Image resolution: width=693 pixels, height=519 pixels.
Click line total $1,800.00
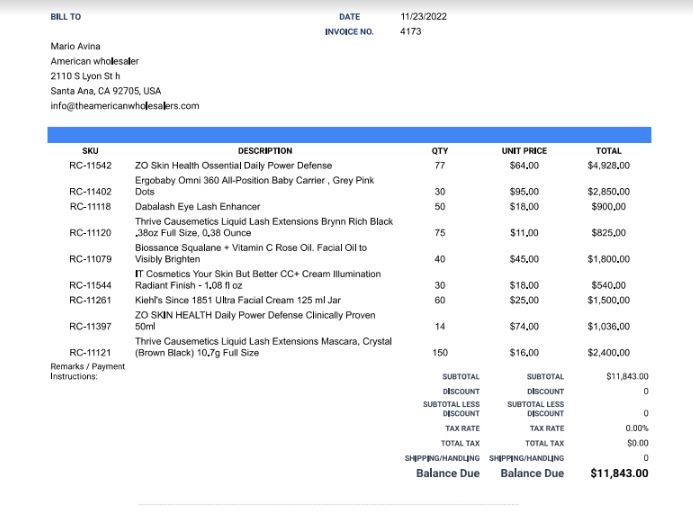coord(609,259)
